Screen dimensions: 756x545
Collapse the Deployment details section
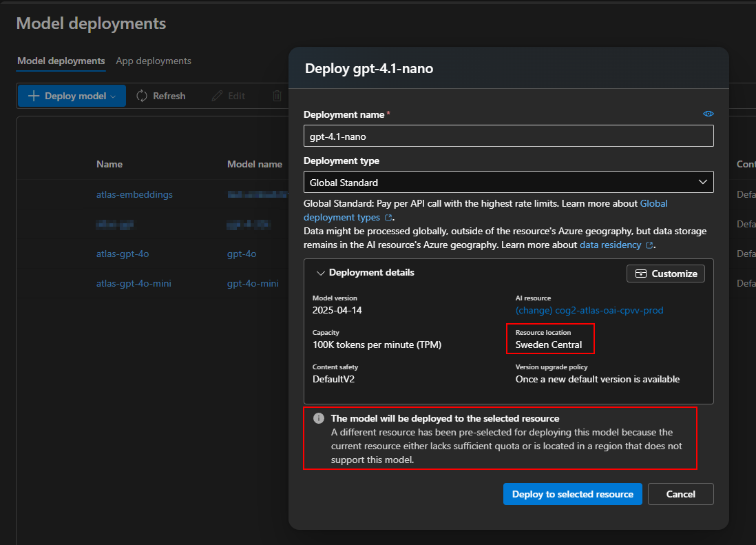pos(320,273)
